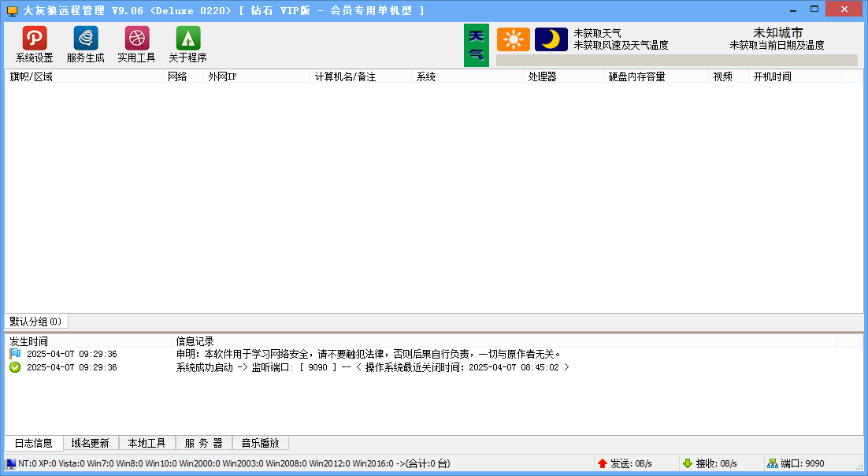The image size is (868, 476).
Task: Click the gray progress bar under weather
Action: 676,60
